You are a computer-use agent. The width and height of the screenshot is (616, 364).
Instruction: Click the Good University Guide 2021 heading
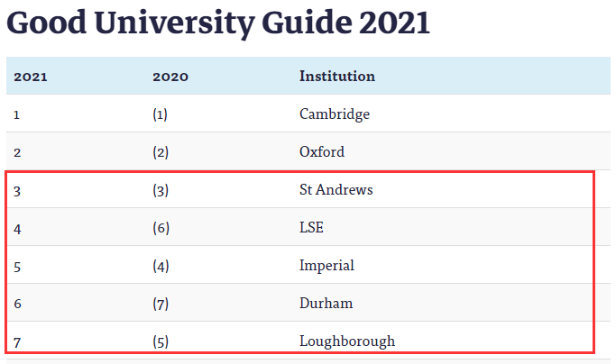(218, 23)
